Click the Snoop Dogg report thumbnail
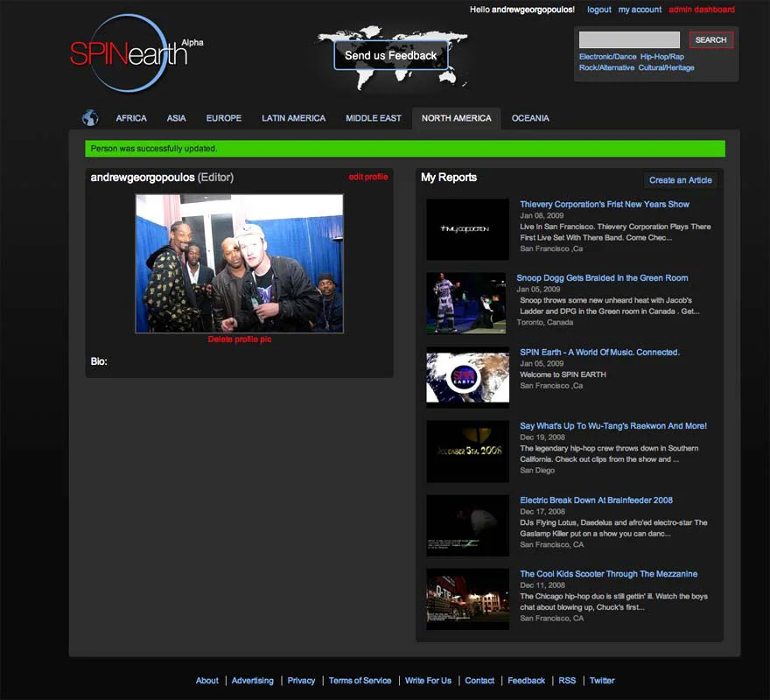The height and width of the screenshot is (700, 770). coord(466,303)
